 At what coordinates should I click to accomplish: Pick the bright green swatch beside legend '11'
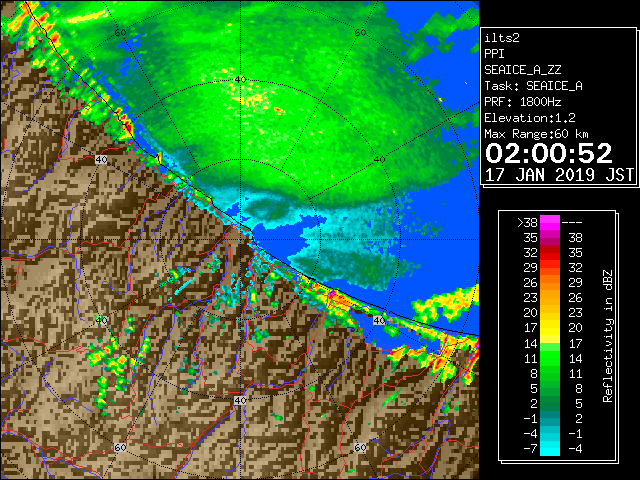[550, 358]
